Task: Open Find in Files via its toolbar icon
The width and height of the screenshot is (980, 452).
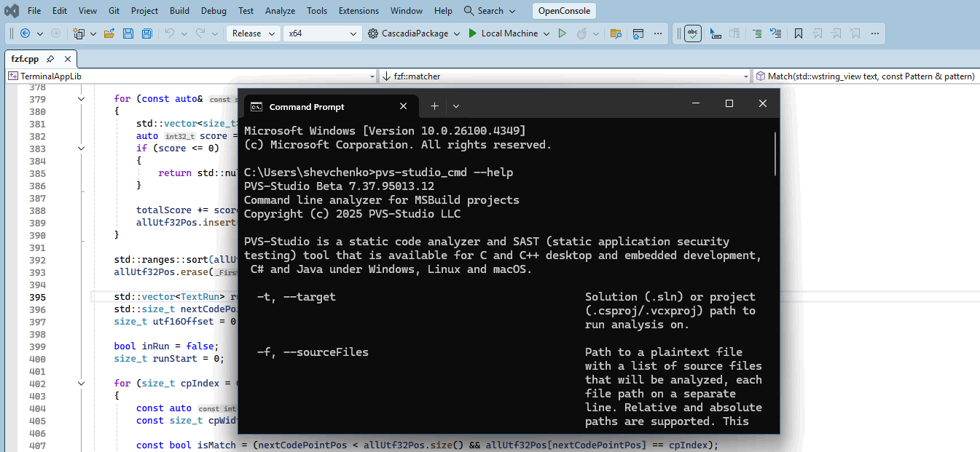Action: (616, 33)
